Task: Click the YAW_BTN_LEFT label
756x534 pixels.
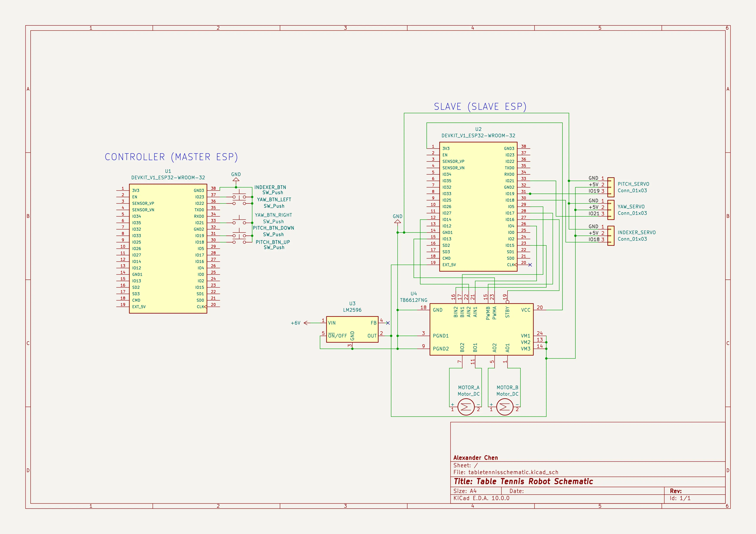Action: (274, 199)
